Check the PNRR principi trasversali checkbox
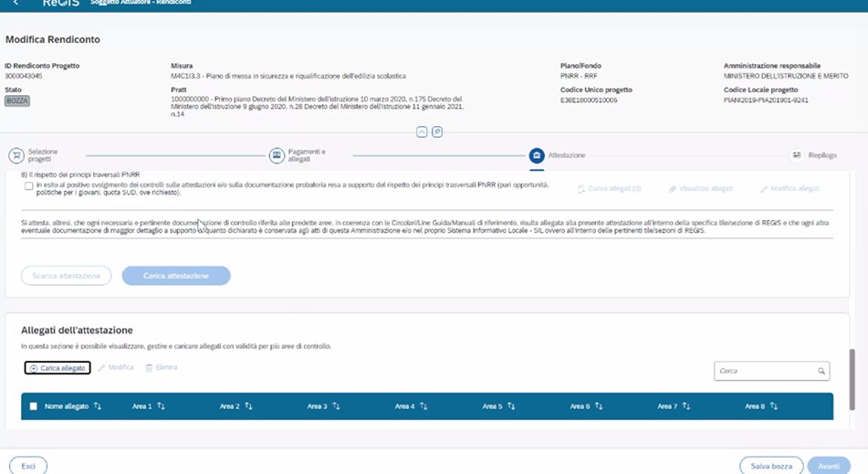868x474 pixels. click(x=29, y=186)
